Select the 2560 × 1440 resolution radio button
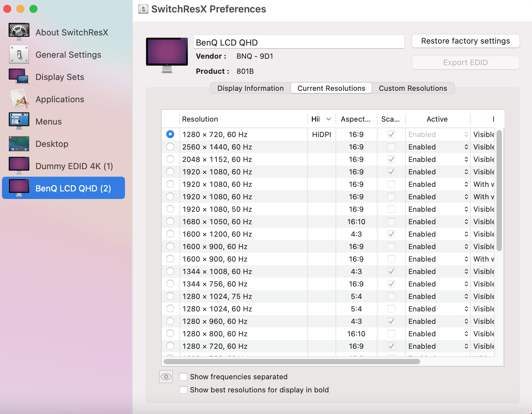Viewport: 532px width, 414px height. 170,147
